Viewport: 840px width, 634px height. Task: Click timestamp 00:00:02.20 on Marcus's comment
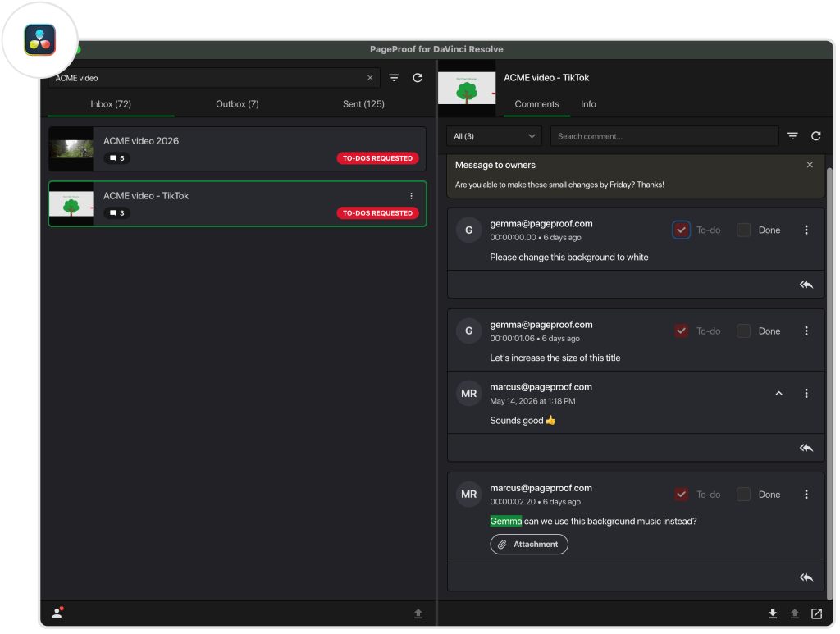coord(513,502)
